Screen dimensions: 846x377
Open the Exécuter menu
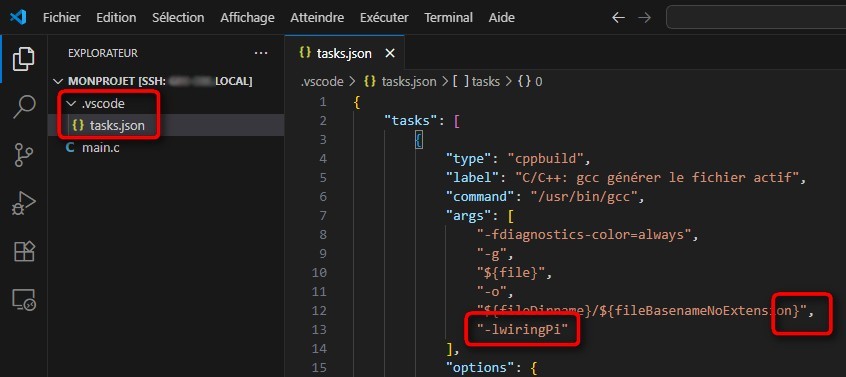384,17
